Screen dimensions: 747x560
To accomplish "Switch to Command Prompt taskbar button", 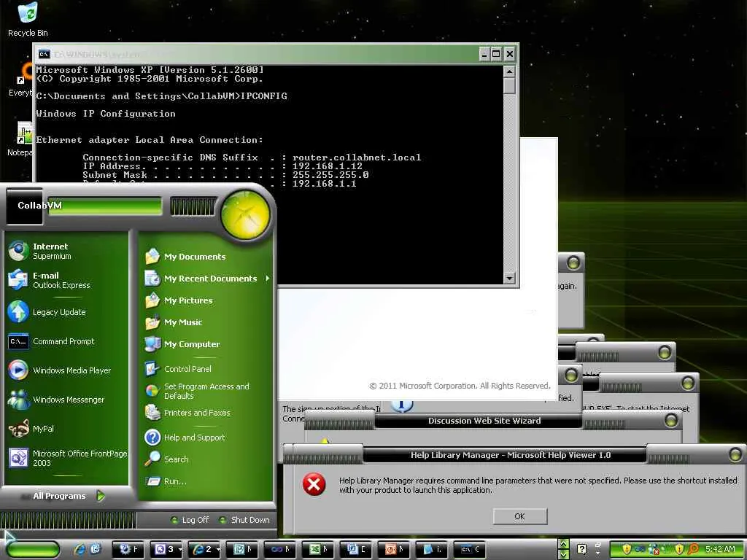I will pos(471,550).
